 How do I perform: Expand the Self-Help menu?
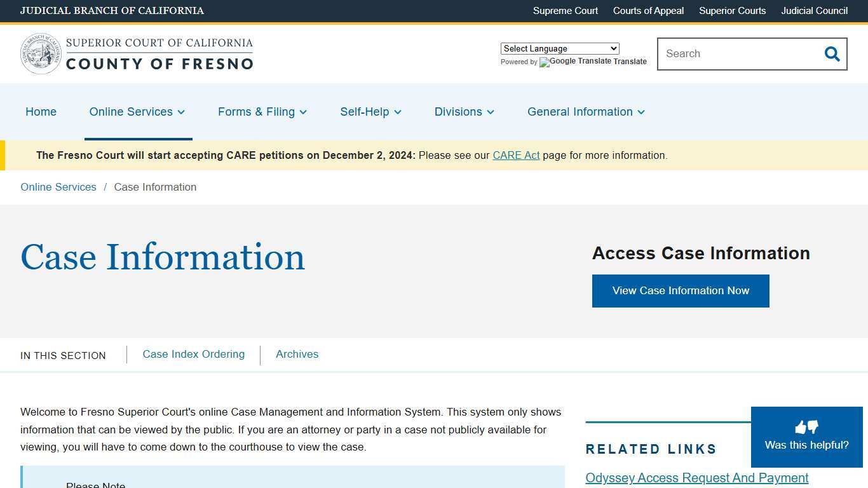tap(370, 112)
